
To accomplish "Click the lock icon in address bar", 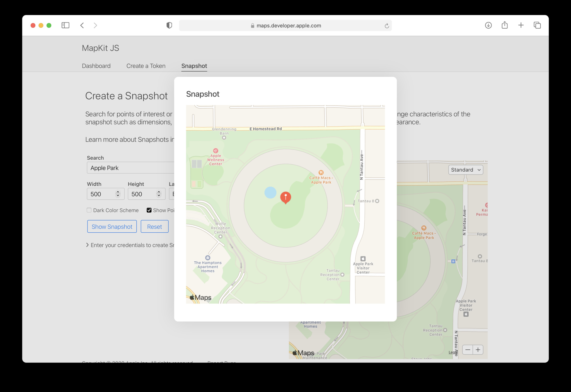I will click(x=253, y=26).
